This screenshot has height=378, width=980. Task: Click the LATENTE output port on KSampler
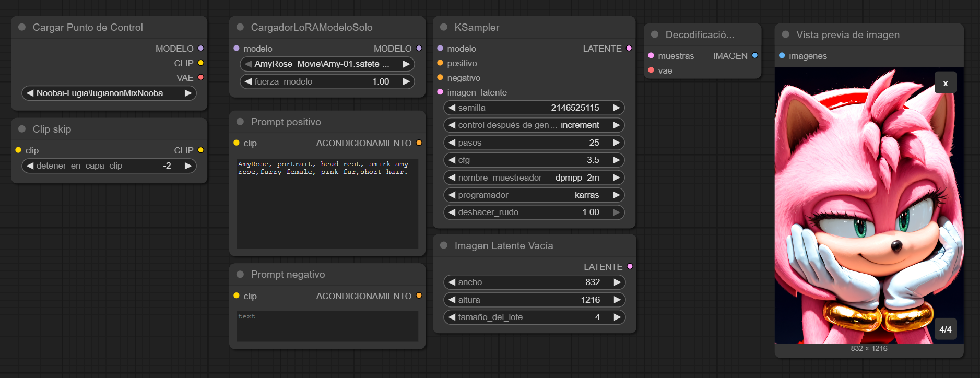click(x=629, y=48)
